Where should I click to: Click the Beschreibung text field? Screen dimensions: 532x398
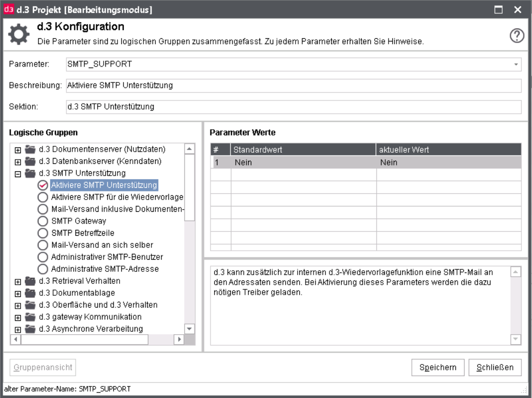coord(293,86)
